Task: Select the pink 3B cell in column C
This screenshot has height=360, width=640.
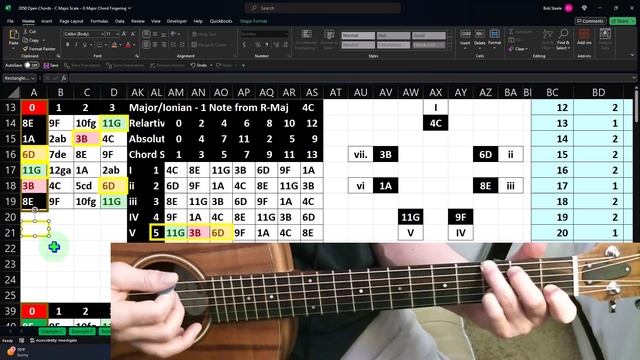Action: (x=87, y=139)
